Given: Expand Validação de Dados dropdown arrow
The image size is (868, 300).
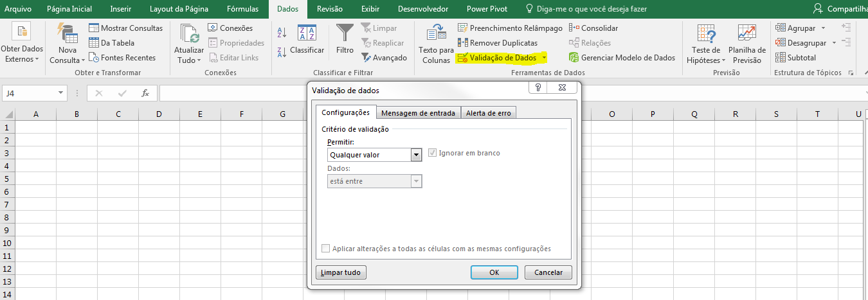Looking at the screenshot, I should pos(544,58).
